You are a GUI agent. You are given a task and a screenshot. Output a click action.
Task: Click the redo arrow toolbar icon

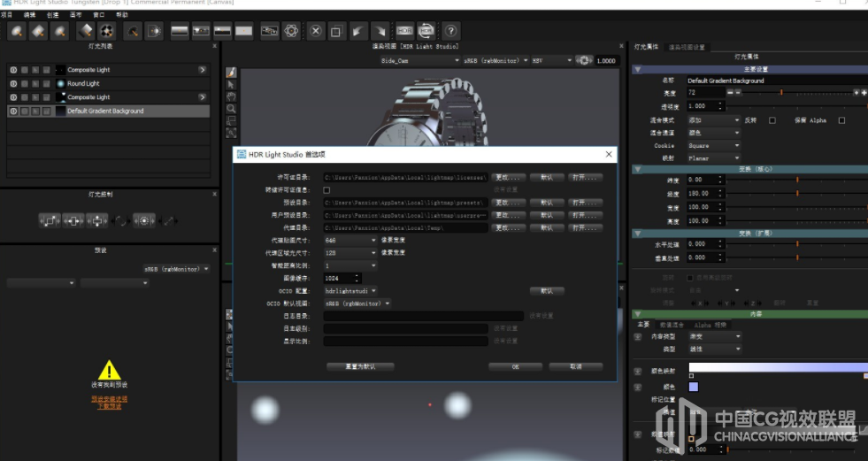[x=380, y=31]
